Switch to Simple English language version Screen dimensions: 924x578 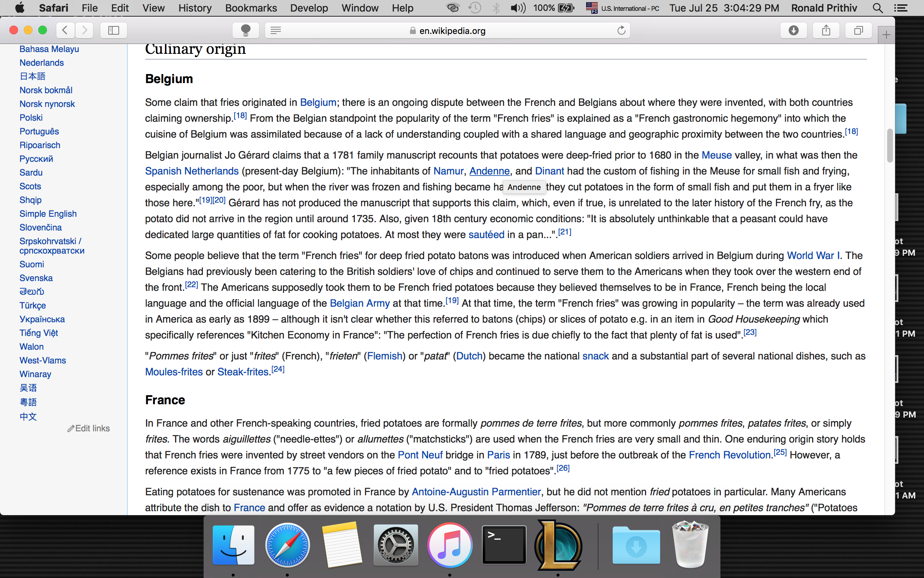tap(48, 214)
